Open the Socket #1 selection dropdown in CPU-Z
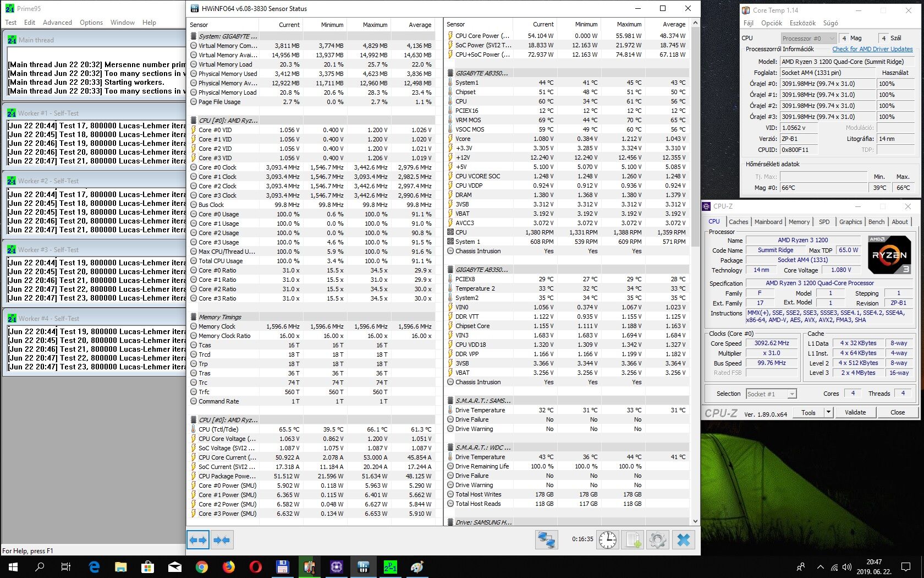 pyautogui.click(x=771, y=394)
